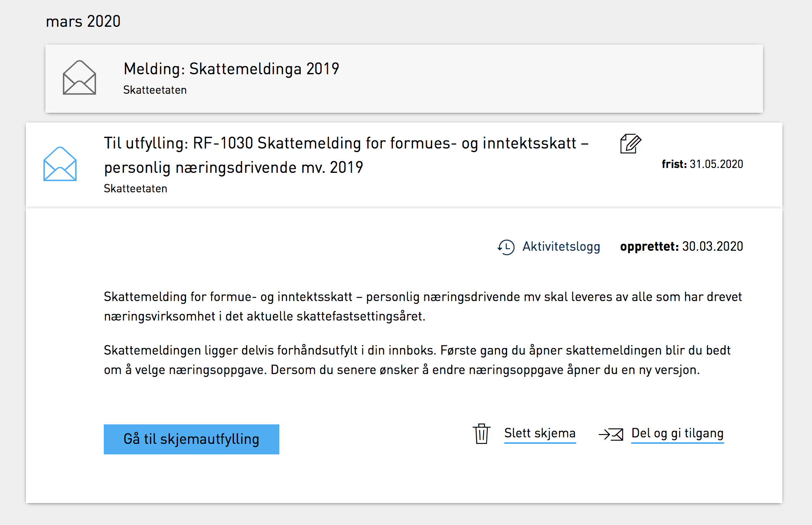
Task: Click the share envelope-arrow icon
Action: [x=611, y=435]
